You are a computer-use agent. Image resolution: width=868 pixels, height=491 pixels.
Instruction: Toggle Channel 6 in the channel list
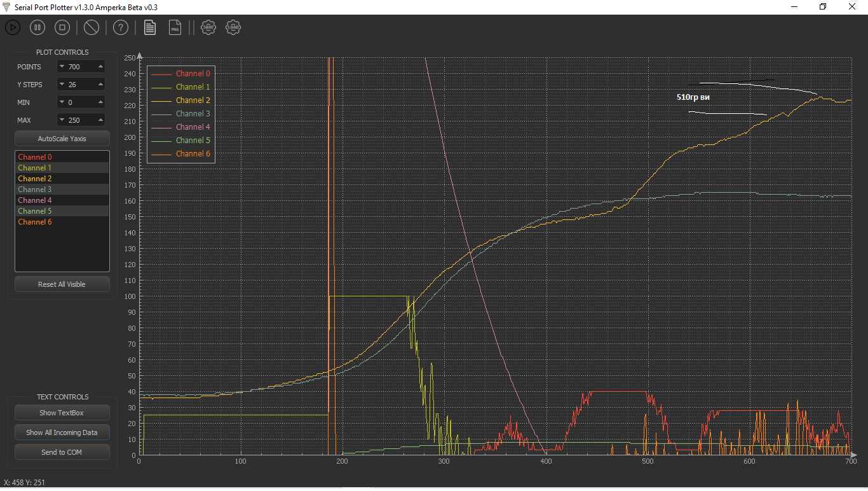pos(62,222)
